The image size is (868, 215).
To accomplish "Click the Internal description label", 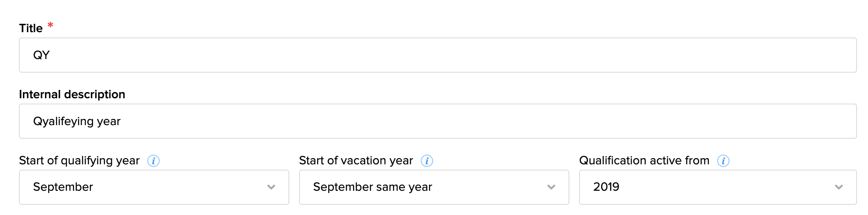I will [72, 94].
